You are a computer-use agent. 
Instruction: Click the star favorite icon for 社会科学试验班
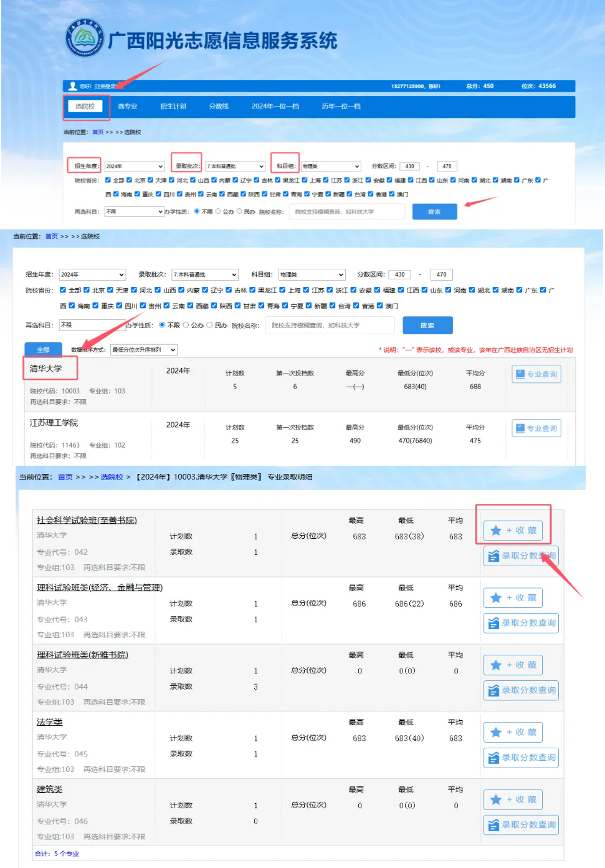[x=496, y=531]
